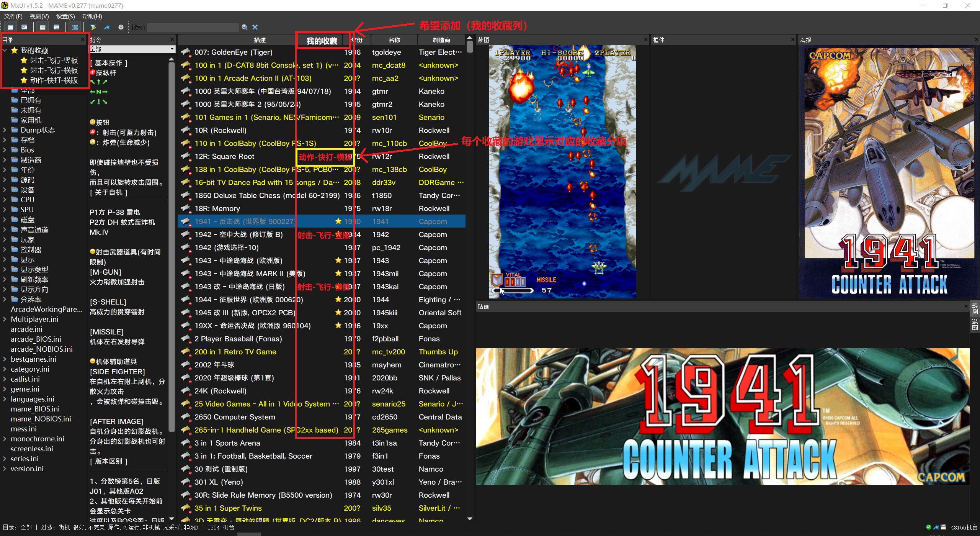Click the MAME logo in status bar

pos(936,527)
